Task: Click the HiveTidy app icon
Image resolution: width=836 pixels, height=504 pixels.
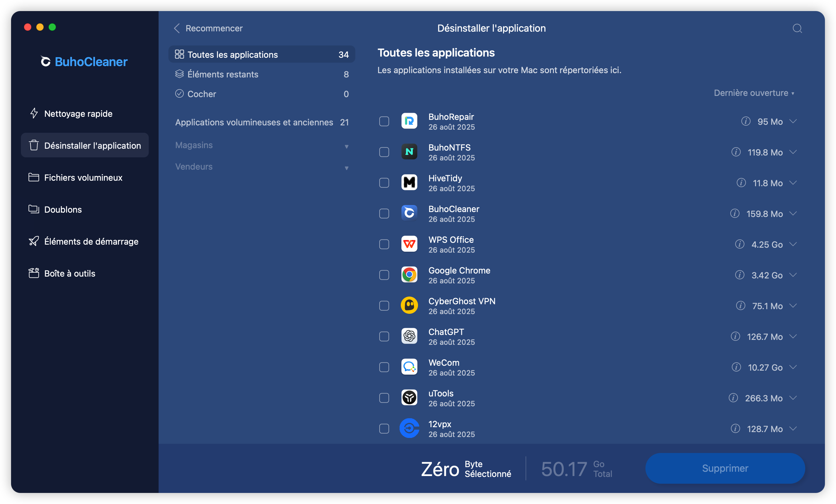Action: tap(409, 183)
